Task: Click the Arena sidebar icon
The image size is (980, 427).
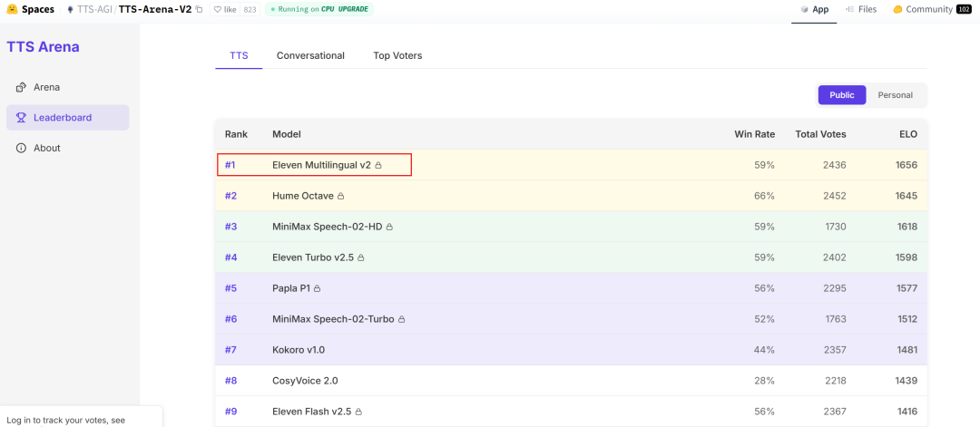Action: pyautogui.click(x=21, y=87)
